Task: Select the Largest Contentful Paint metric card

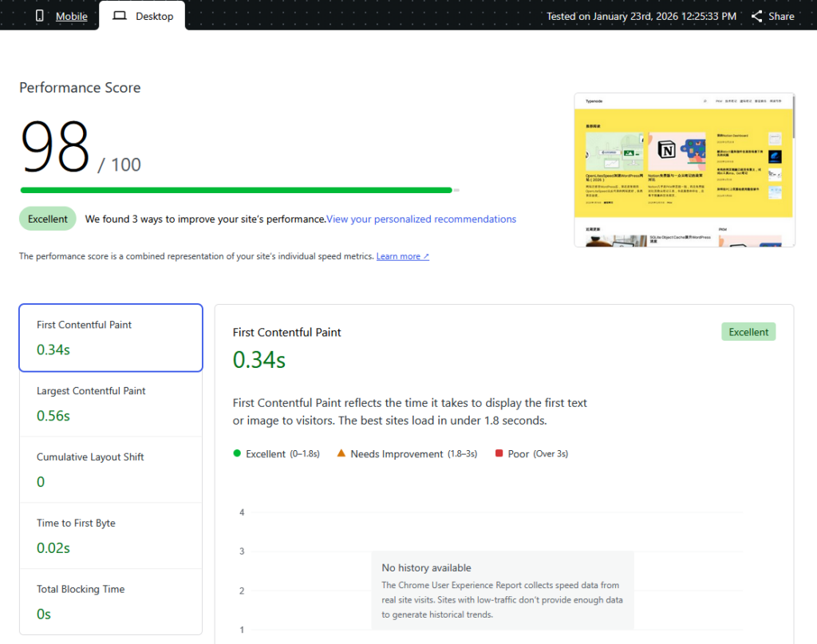Action: [x=111, y=404]
